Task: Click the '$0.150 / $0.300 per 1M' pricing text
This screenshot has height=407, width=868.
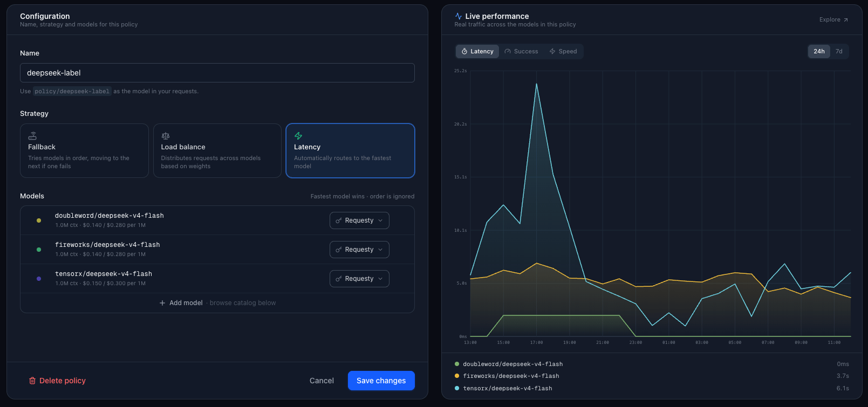Action: pyautogui.click(x=114, y=284)
